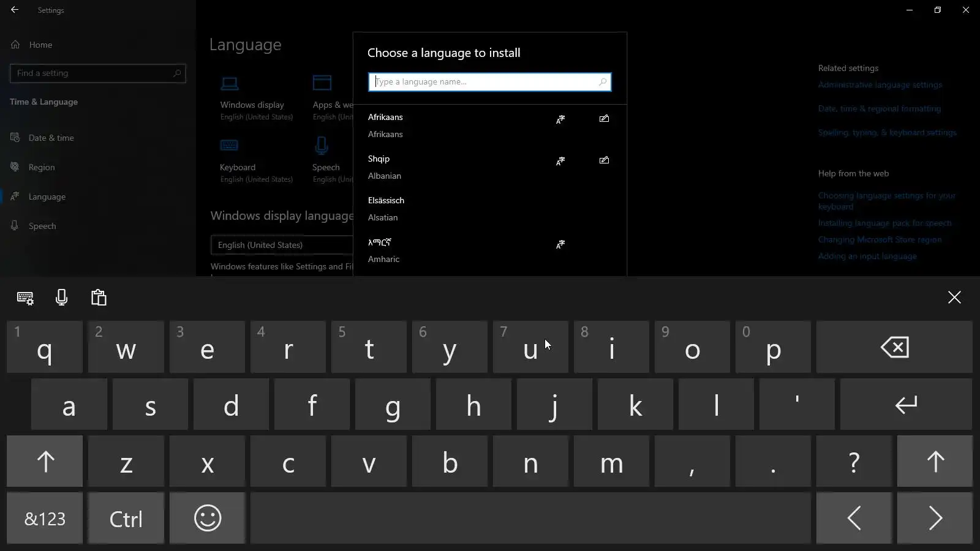
Task: Open Choosing language settings for your keyboard link
Action: point(887,201)
